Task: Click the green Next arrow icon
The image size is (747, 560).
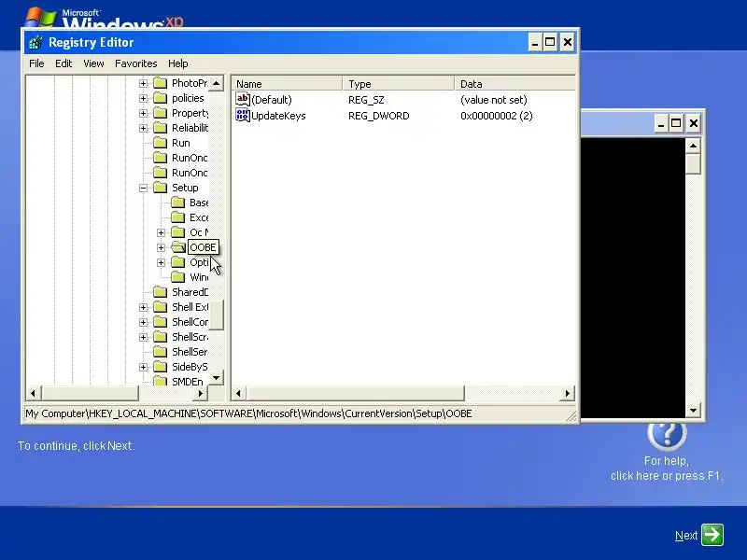Action: click(x=712, y=535)
